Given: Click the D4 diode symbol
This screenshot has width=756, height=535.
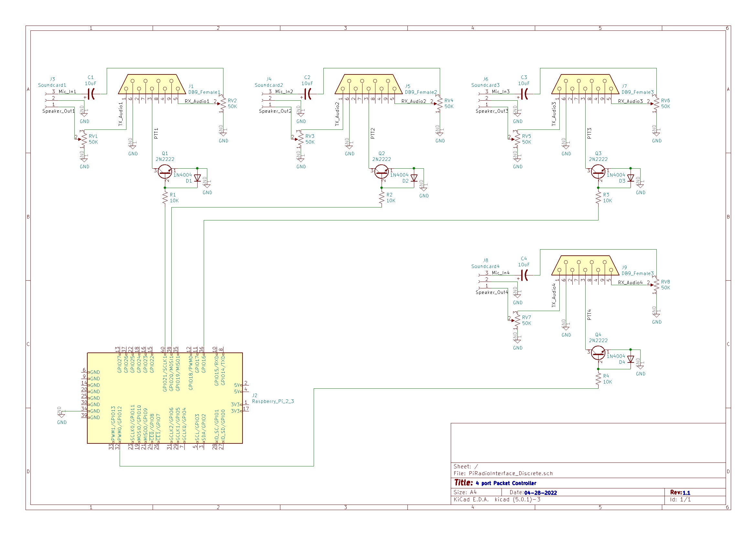Looking at the screenshot, I should [x=631, y=359].
